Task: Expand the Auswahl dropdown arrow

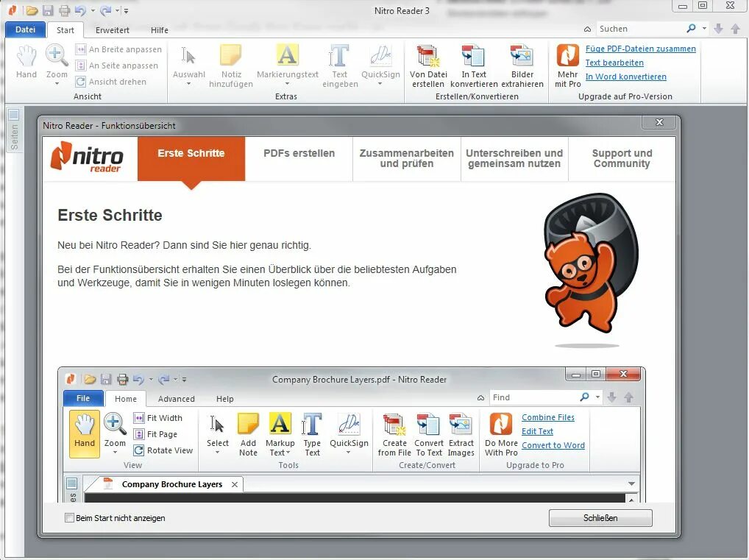Action: 188,84
